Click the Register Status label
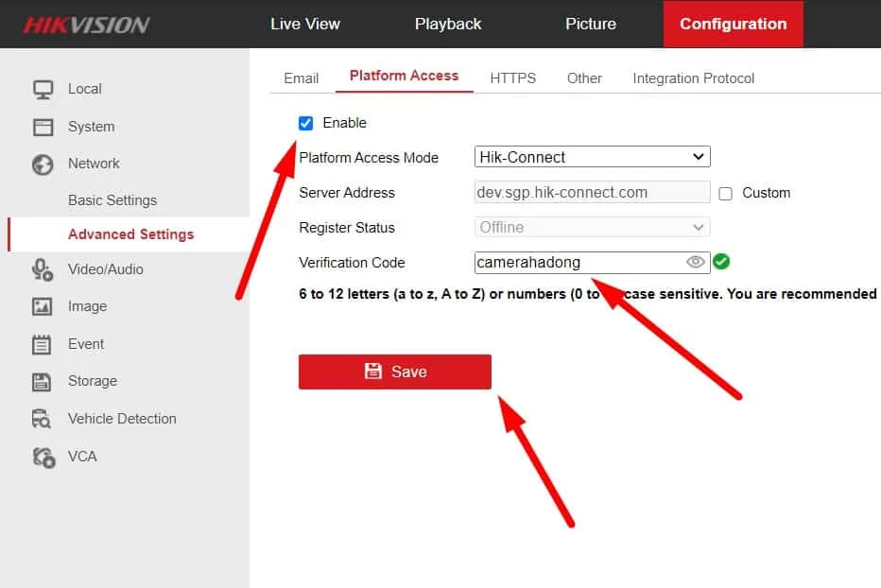This screenshot has width=881, height=588. tap(347, 228)
